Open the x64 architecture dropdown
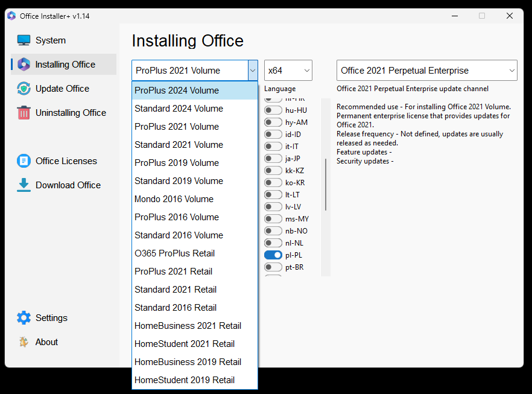This screenshot has height=394, width=532. coord(288,70)
